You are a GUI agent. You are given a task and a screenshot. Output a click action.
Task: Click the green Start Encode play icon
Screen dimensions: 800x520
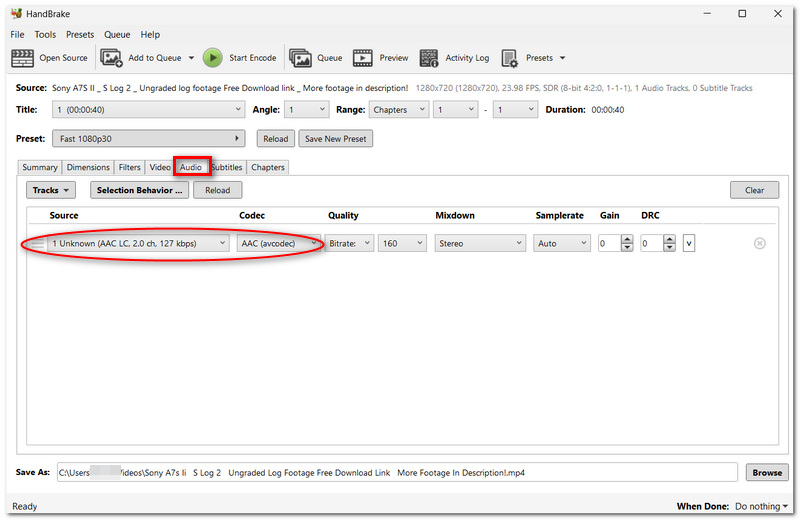(213, 58)
